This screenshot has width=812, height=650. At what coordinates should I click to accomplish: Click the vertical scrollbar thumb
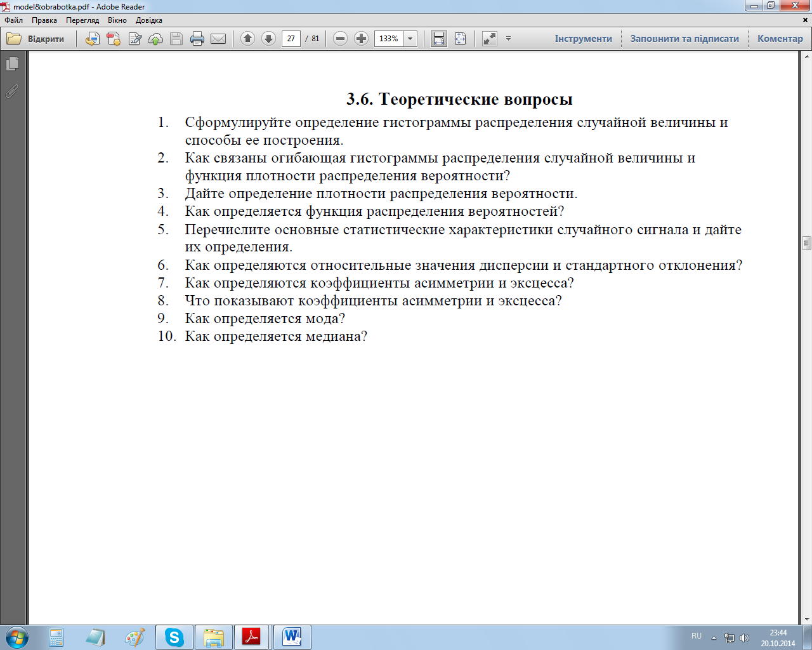point(807,242)
